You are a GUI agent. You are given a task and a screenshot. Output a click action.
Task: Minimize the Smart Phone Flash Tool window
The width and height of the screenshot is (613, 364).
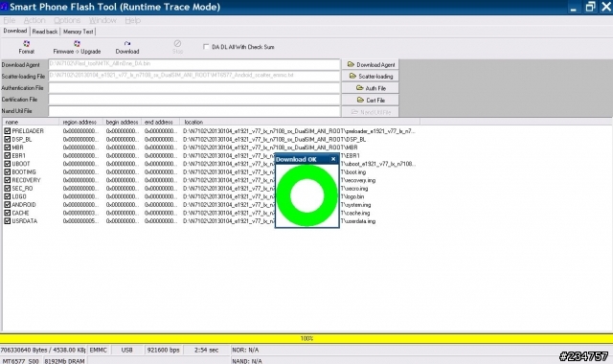pos(574,7)
